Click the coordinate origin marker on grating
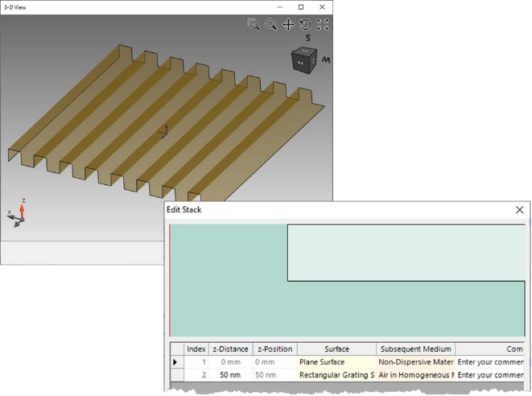The width and height of the screenshot is (532, 396). (164, 132)
